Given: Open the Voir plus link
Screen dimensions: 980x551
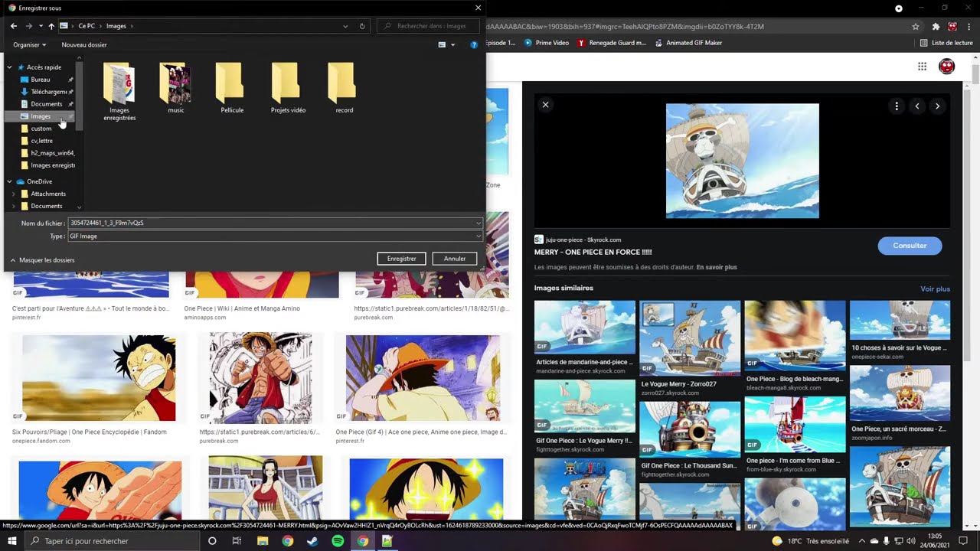Looking at the screenshot, I should [935, 289].
